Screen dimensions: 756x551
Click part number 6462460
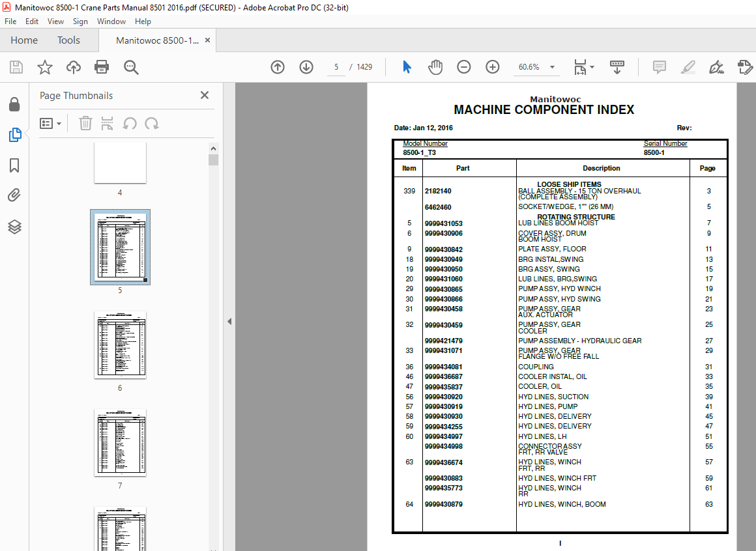click(x=438, y=208)
